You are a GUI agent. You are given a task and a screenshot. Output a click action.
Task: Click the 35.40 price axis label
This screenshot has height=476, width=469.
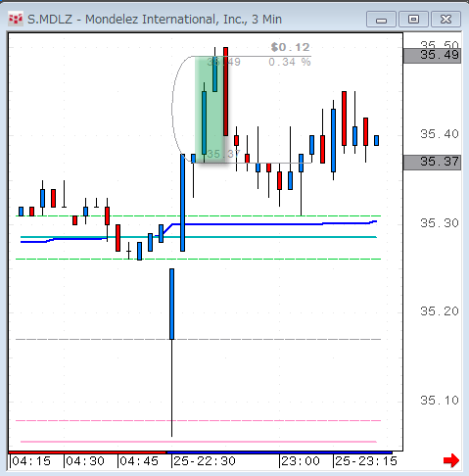[440, 134]
